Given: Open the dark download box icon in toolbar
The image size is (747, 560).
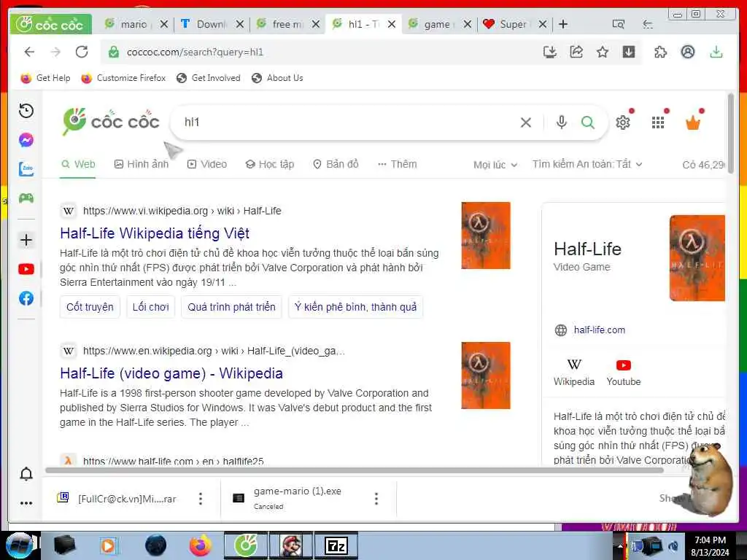Looking at the screenshot, I should click(629, 52).
